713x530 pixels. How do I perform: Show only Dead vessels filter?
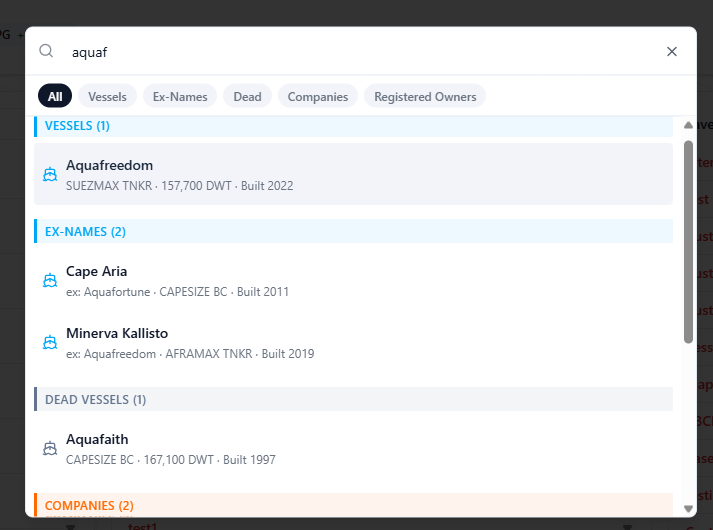pos(247,96)
